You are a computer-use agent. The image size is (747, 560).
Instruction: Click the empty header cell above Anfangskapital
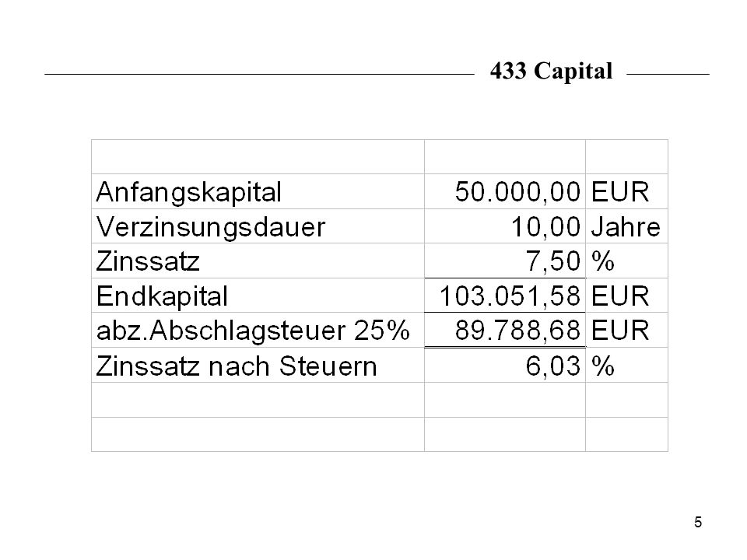coord(258,156)
